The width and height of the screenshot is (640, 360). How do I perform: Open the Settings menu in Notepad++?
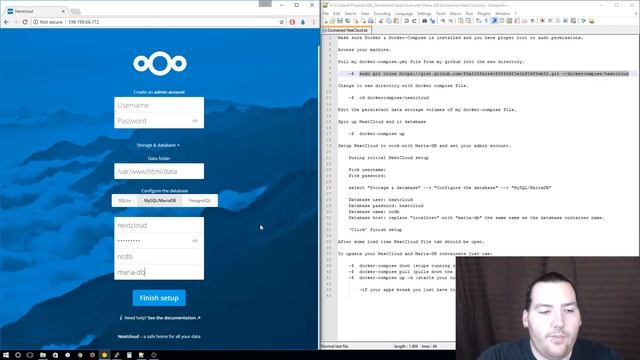424,13
